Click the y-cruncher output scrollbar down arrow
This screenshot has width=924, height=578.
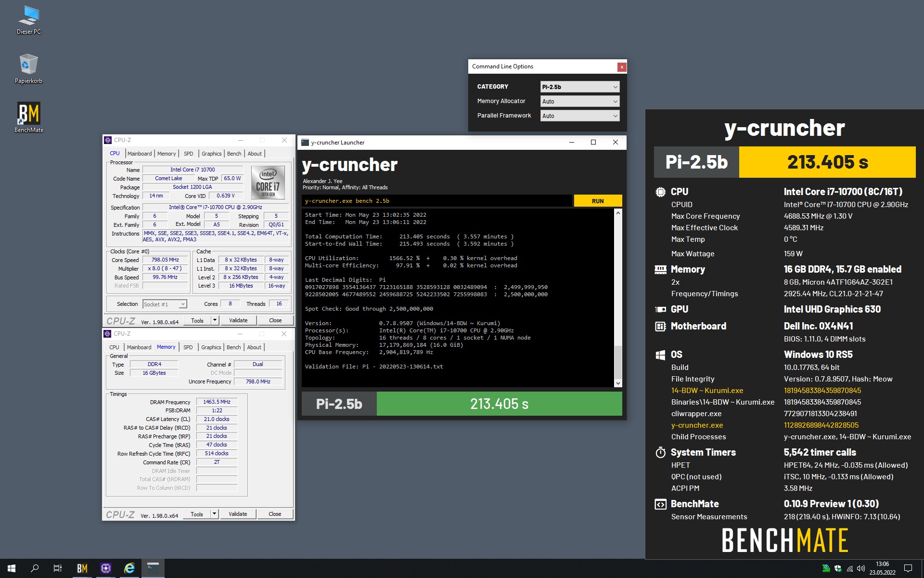click(x=618, y=383)
